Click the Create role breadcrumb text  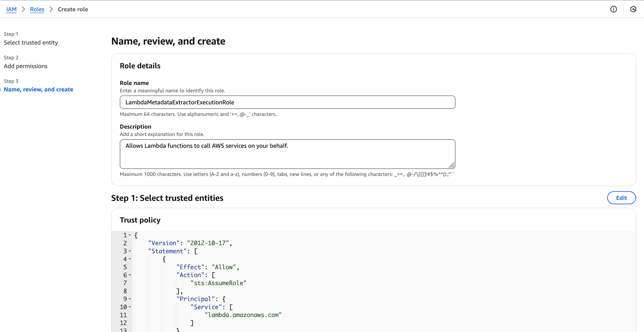pyautogui.click(x=73, y=9)
